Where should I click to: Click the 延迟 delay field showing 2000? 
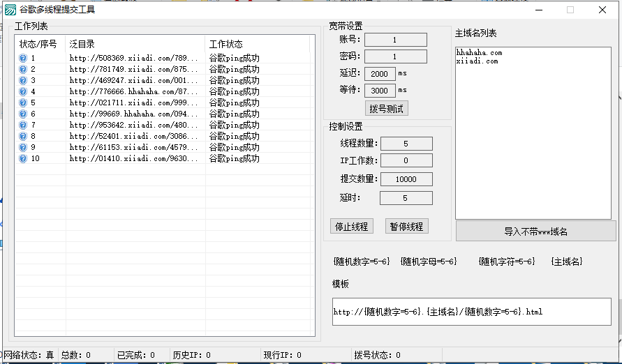380,74
